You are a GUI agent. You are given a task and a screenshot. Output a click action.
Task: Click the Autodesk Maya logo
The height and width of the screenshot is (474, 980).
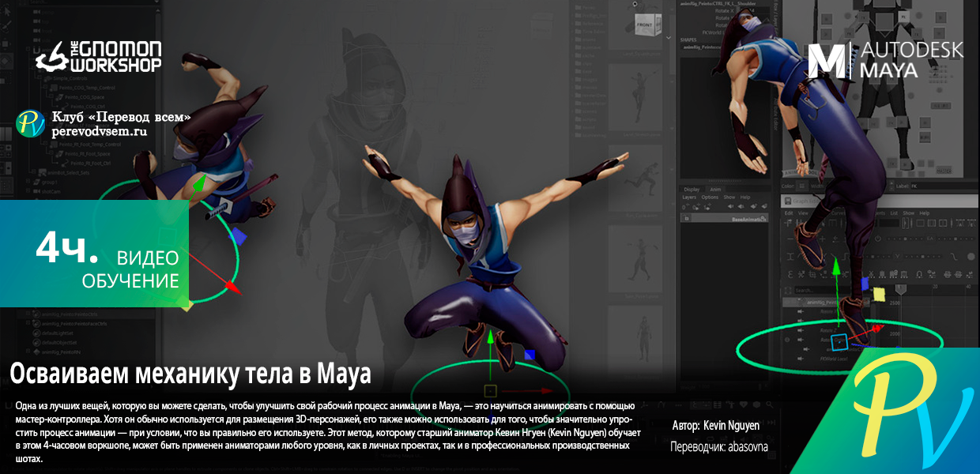pyautogui.click(x=885, y=61)
